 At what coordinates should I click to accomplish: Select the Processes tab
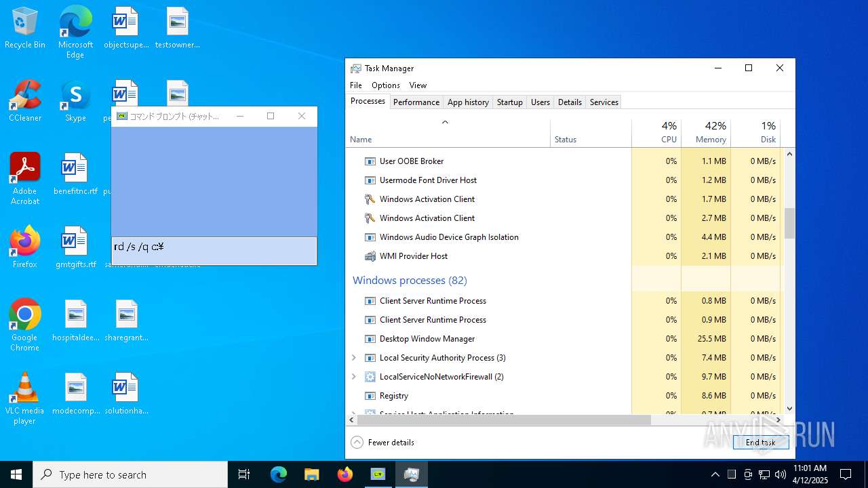368,101
